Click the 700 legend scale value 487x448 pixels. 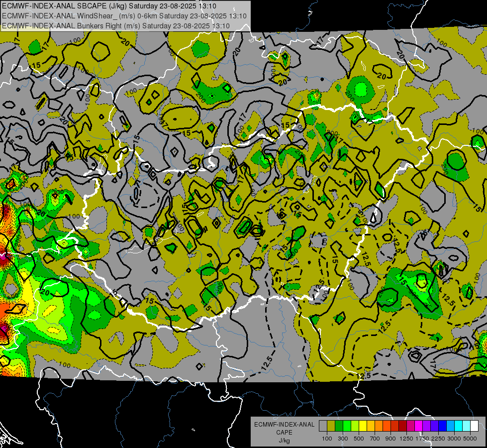point(375,439)
